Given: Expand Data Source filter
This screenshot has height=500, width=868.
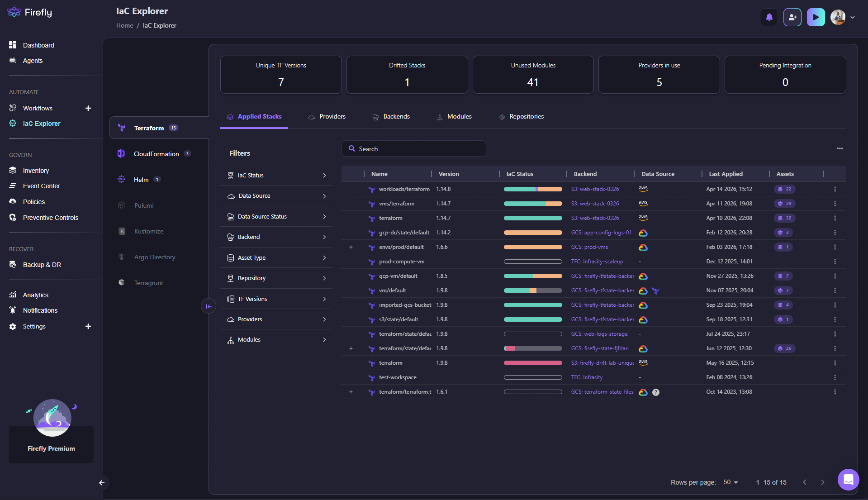Looking at the screenshot, I should point(276,196).
